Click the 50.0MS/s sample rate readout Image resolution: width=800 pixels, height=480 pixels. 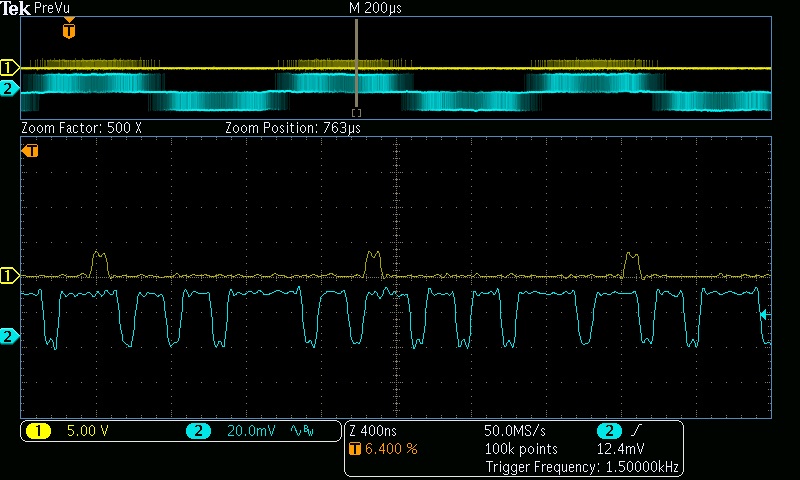pyautogui.click(x=515, y=431)
